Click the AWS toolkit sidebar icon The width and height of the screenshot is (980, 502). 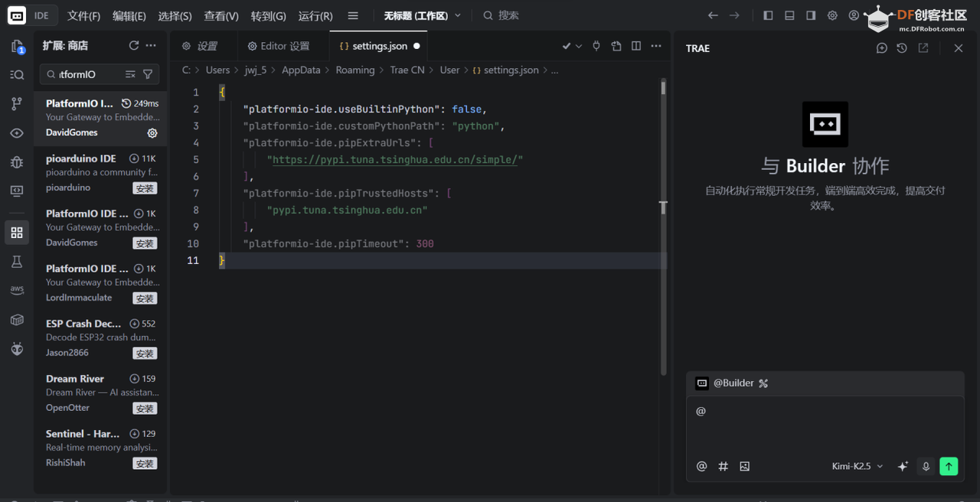[x=17, y=289]
